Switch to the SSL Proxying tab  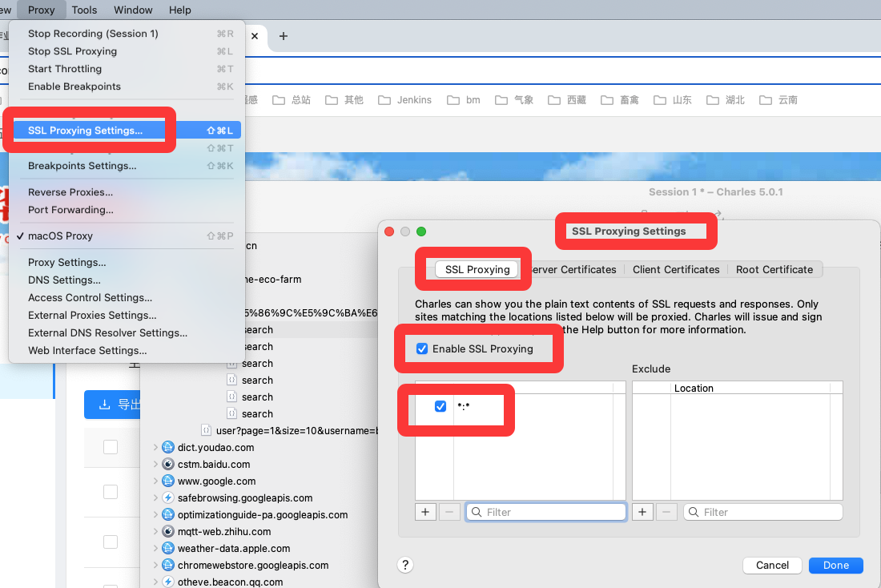477,269
